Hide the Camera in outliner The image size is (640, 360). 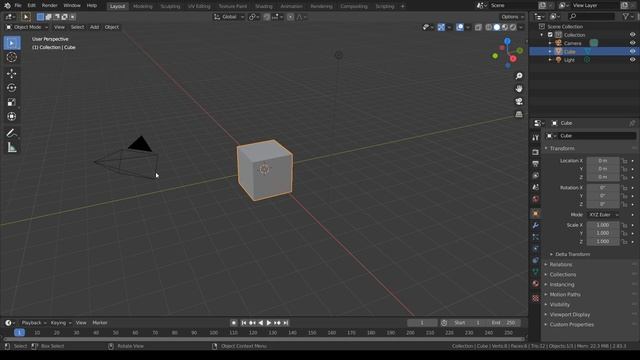click(x=632, y=43)
